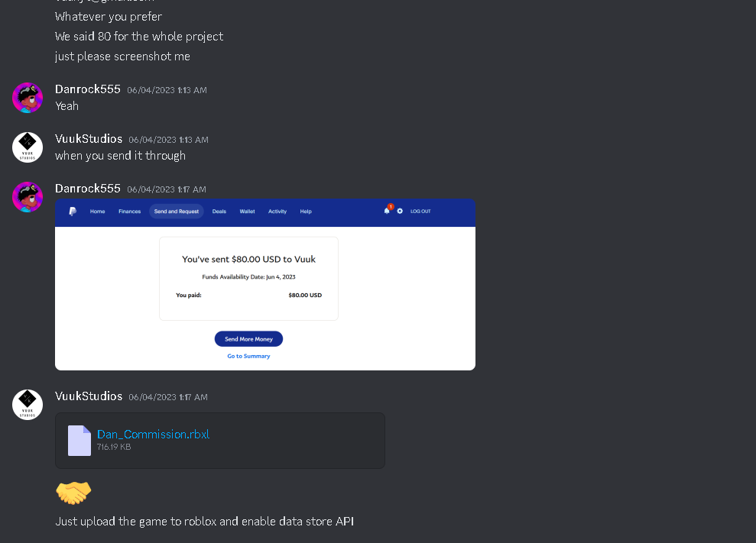Click the handshake emoji
The width and height of the screenshot is (756, 543).
tap(73, 493)
